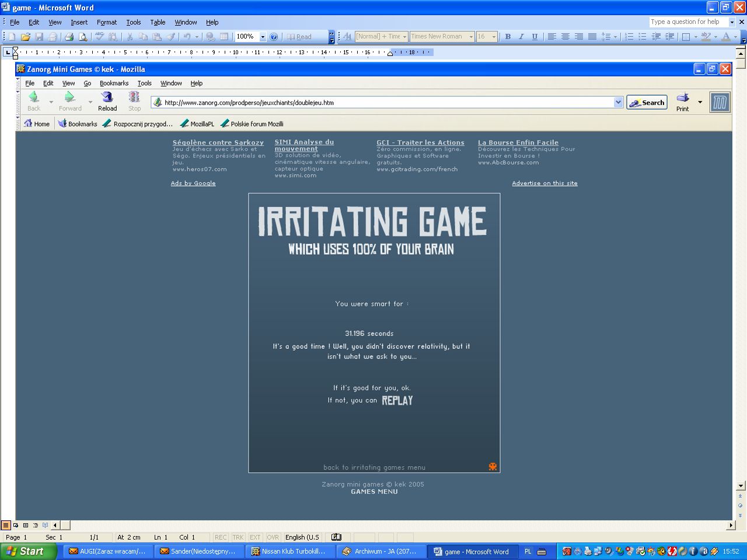Click the Windows Start button
Image resolution: width=747 pixels, height=560 pixels.
click(x=28, y=551)
